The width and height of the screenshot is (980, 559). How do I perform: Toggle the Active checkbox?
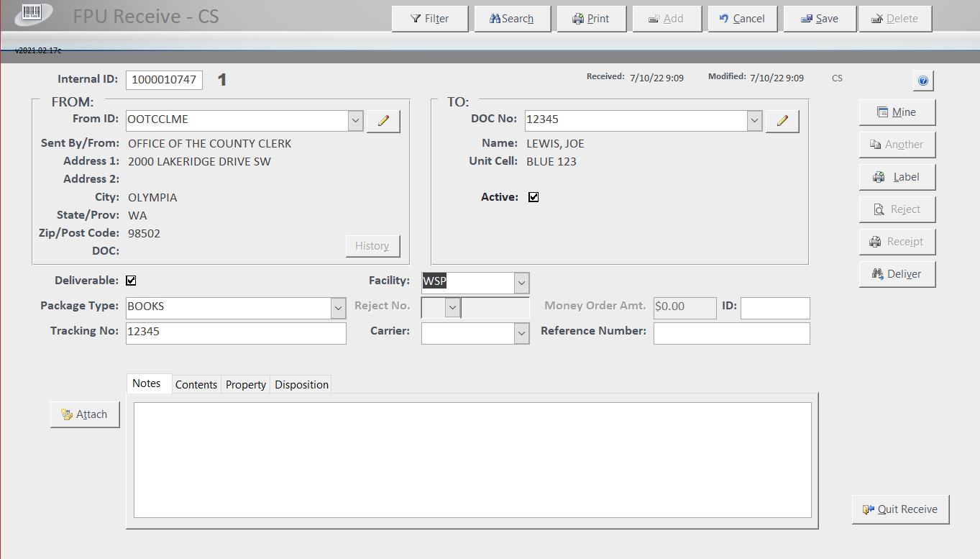pyautogui.click(x=533, y=197)
